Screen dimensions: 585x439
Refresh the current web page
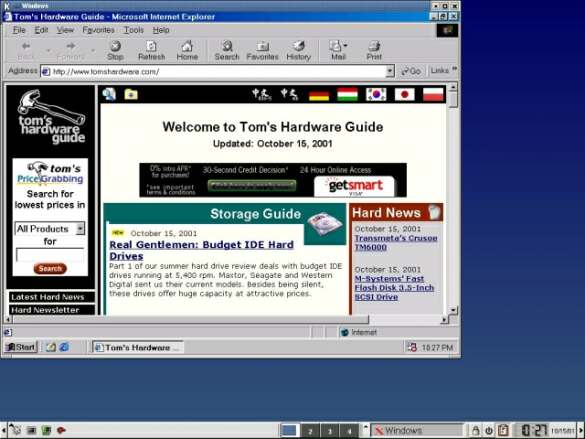[x=151, y=50]
